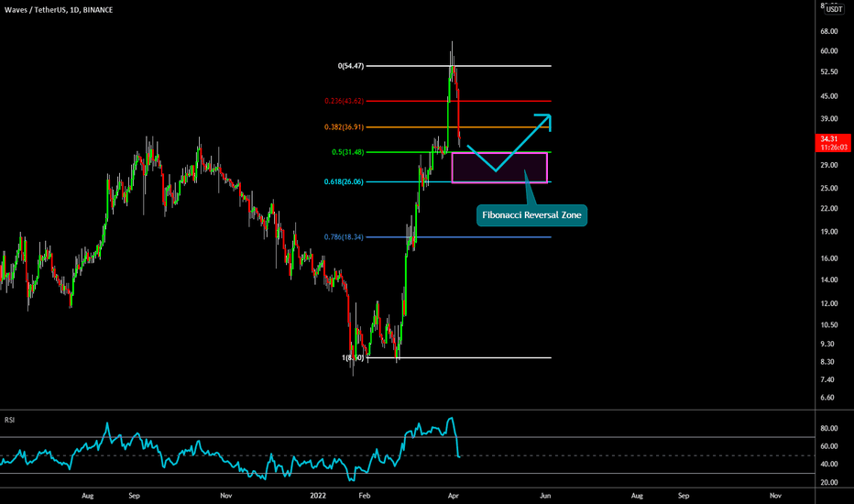Select the 0.236(43.62) Fibonacci level label
Viewport: 854px width, 504px height.
coord(345,101)
